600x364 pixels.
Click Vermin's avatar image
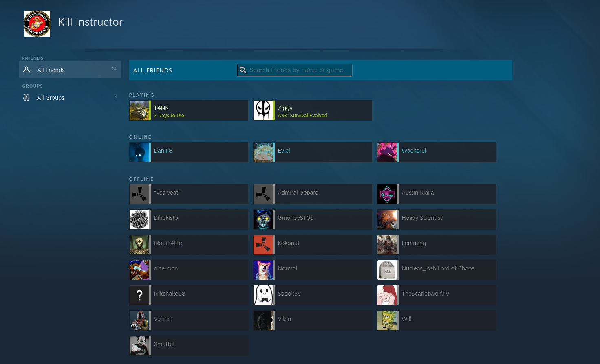tap(139, 320)
